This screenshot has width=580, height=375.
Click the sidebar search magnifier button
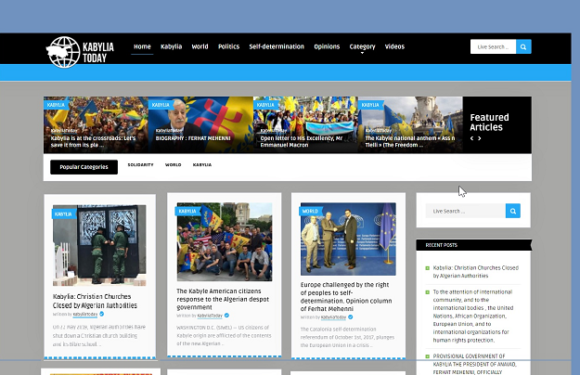pyautogui.click(x=513, y=211)
